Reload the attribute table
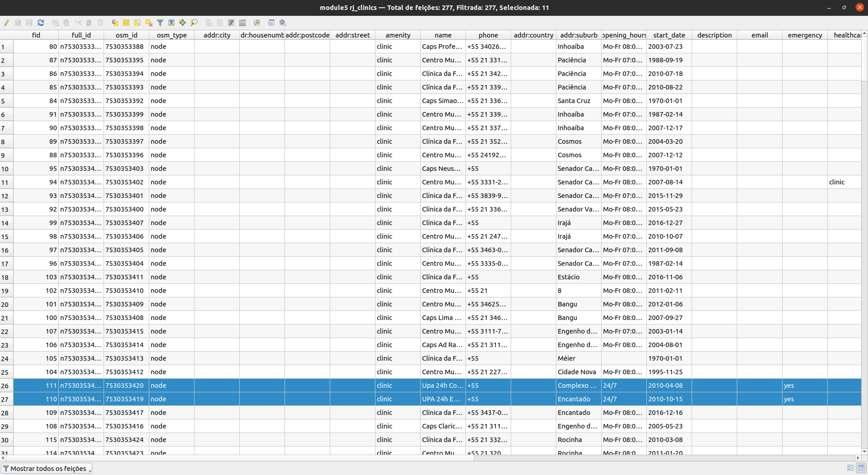Viewport: 868px width, 475px height. [x=41, y=23]
